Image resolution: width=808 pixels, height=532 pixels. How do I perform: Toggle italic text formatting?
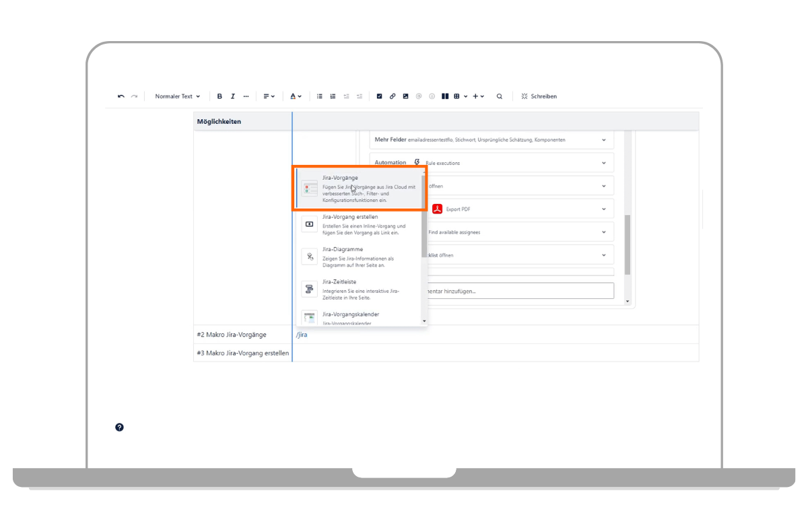(x=233, y=96)
